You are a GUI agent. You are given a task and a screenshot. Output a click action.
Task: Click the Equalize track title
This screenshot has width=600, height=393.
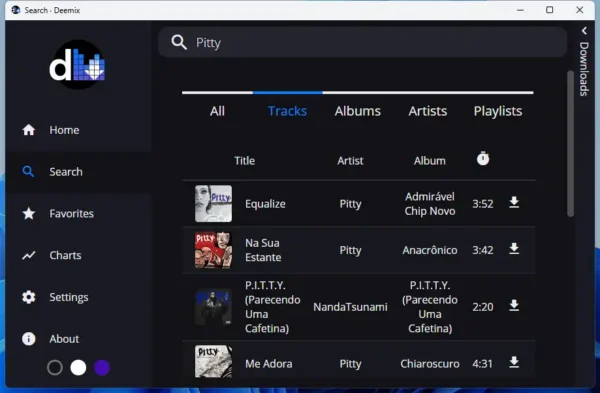coord(265,204)
